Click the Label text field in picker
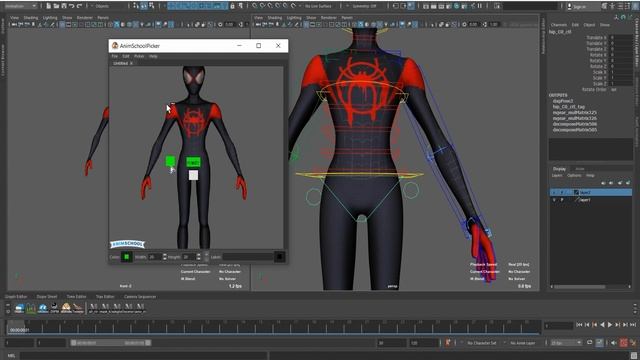Viewport: 640px width, 360px height. (248, 257)
